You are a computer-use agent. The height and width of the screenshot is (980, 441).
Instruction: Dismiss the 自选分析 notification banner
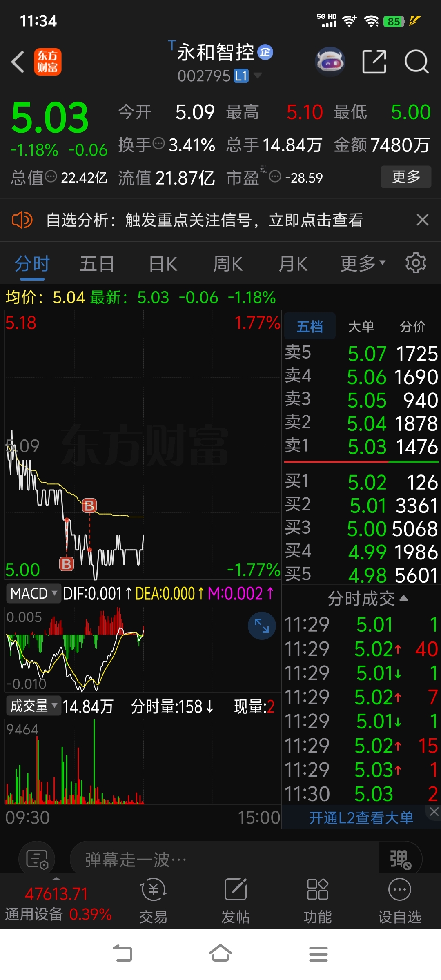click(423, 220)
